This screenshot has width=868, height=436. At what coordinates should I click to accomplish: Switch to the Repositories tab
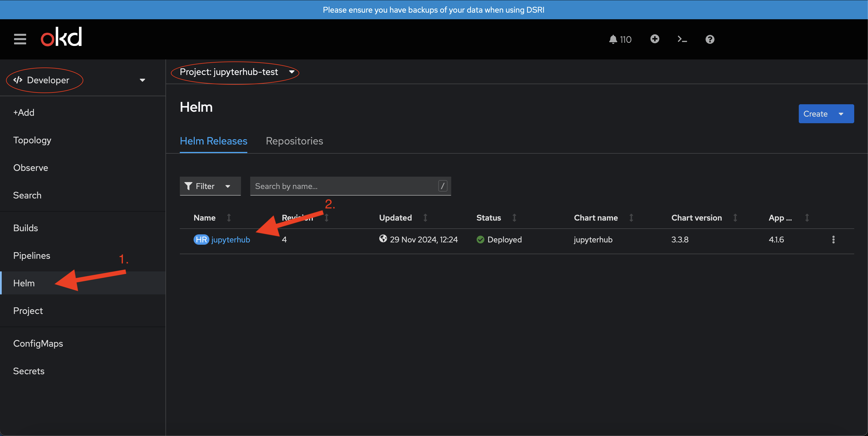click(x=294, y=141)
